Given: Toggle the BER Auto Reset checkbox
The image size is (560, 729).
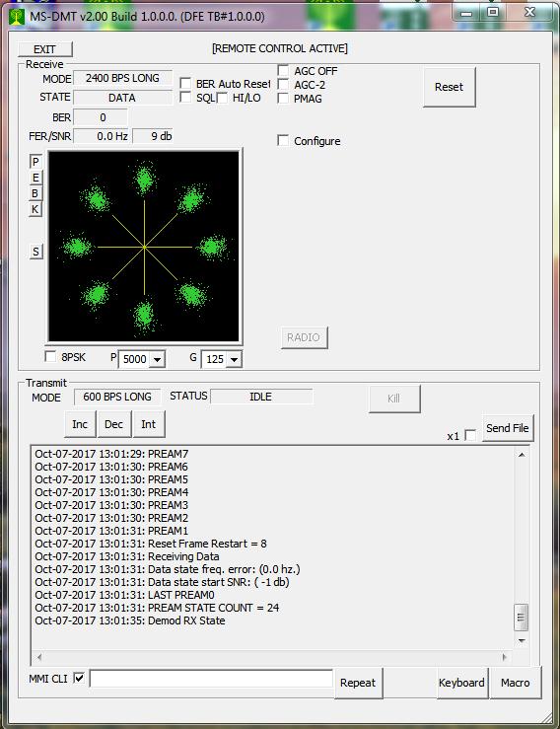Looking at the screenshot, I should [x=185, y=84].
